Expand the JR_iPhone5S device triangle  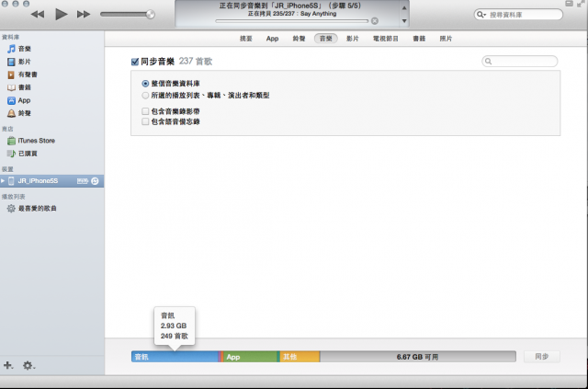click(x=3, y=181)
